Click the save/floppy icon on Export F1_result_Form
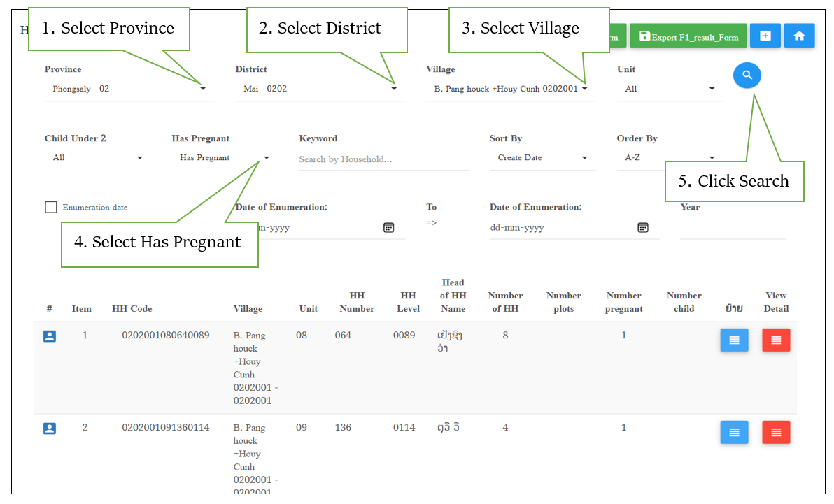The height and width of the screenshot is (504, 834). click(x=644, y=35)
